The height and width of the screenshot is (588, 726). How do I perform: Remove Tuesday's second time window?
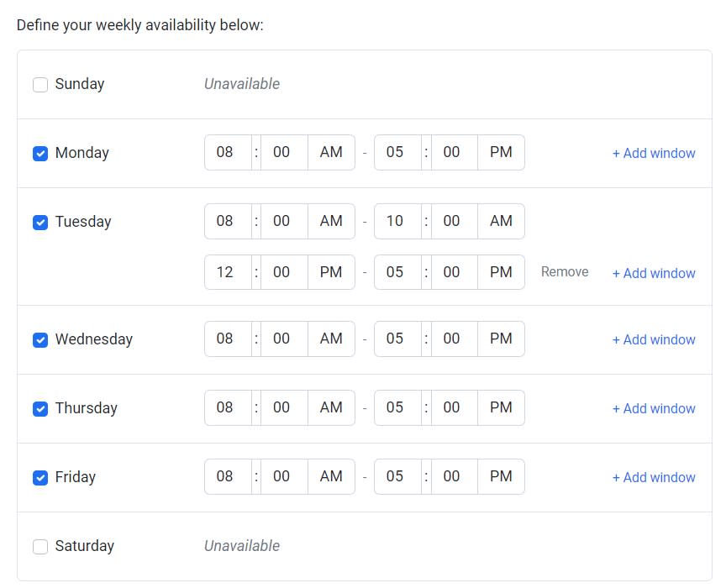click(x=565, y=272)
